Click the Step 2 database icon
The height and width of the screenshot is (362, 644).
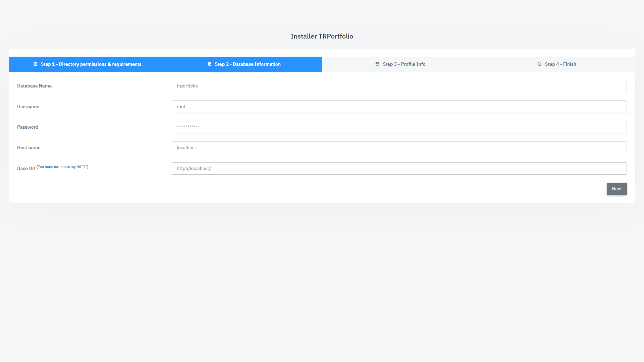click(209, 64)
